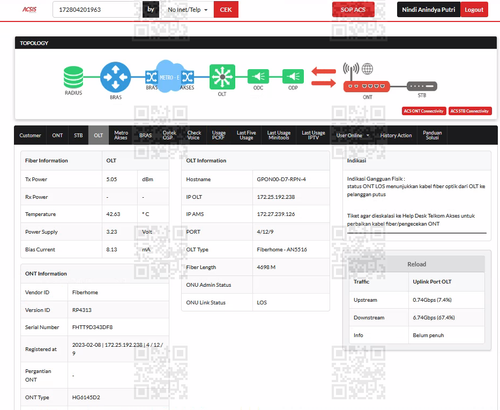Click the Reload button
Screen dimensions: 500x410
pyautogui.click(x=417, y=264)
